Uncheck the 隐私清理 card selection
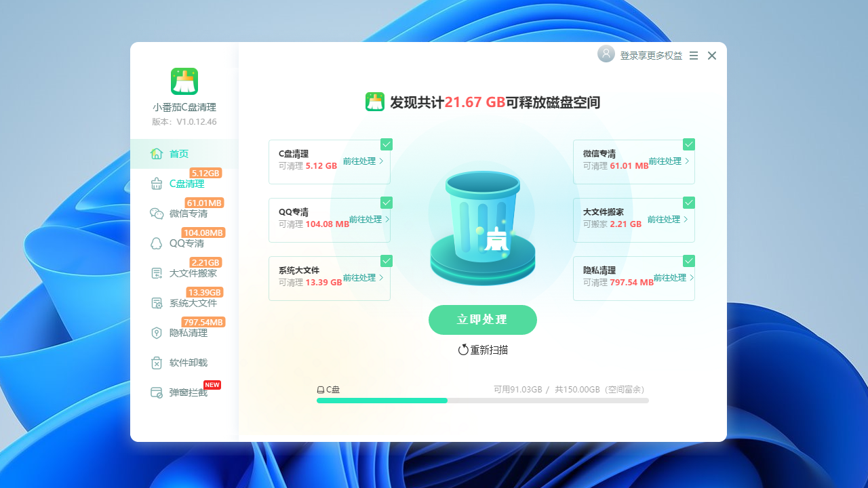868x488 pixels. point(688,261)
